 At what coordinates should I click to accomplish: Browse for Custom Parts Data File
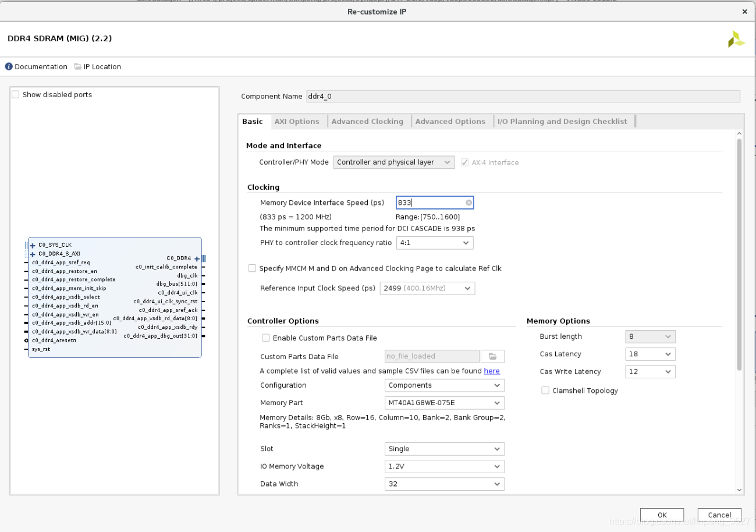[x=492, y=356]
